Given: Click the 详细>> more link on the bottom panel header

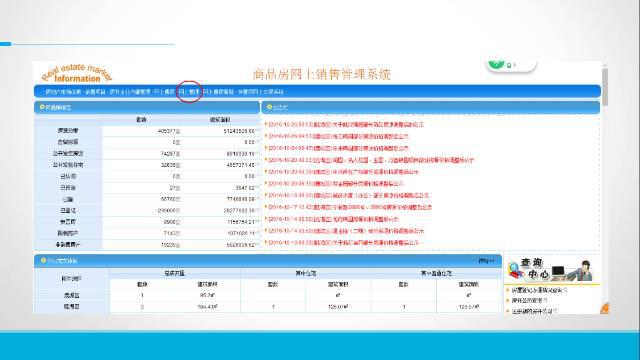Looking at the screenshot, I should 486,260.
